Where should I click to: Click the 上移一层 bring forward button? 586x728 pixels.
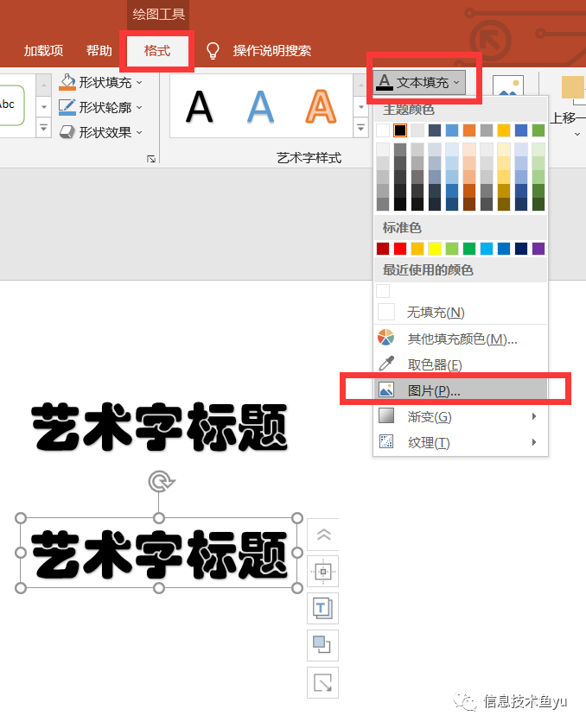pos(568,100)
